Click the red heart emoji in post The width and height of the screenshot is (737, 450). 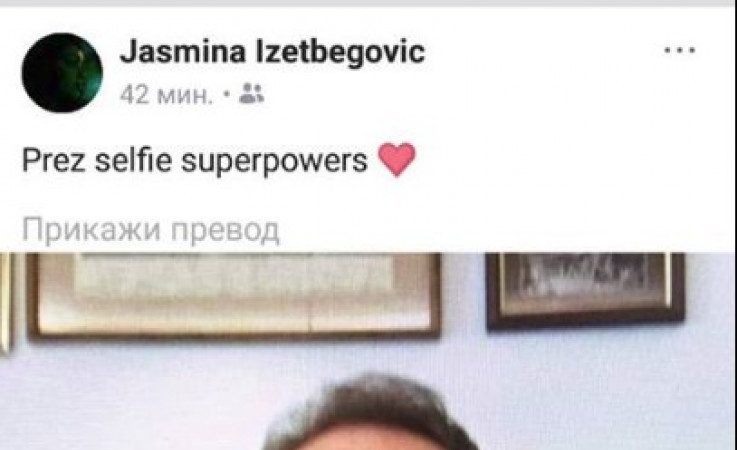pos(397,159)
